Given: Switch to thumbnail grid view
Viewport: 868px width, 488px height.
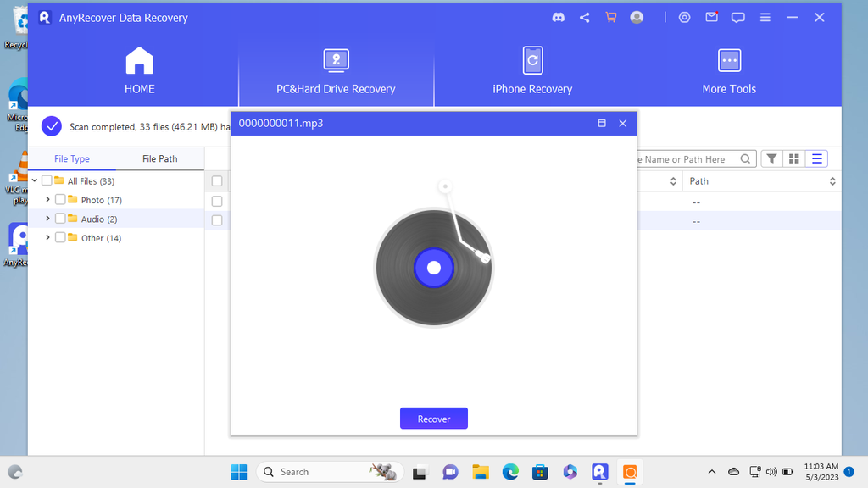Looking at the screenshot, I should pos(793,158).
